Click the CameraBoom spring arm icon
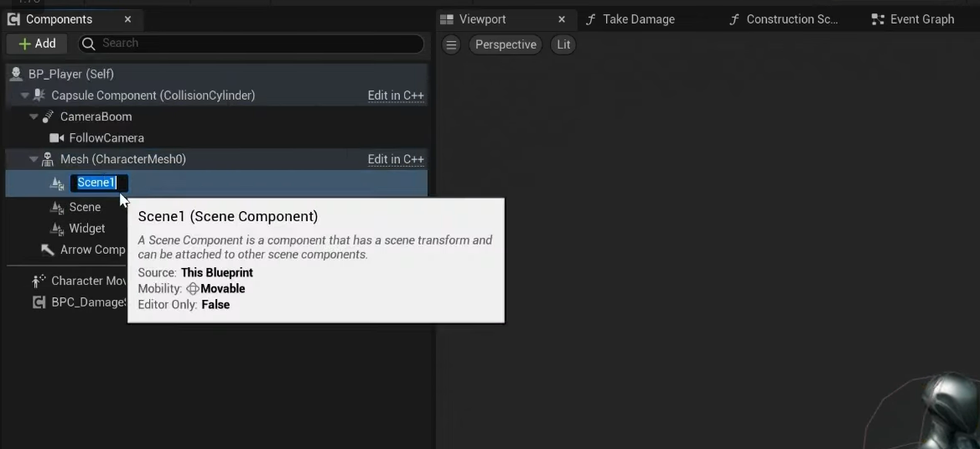 [48, 116]
